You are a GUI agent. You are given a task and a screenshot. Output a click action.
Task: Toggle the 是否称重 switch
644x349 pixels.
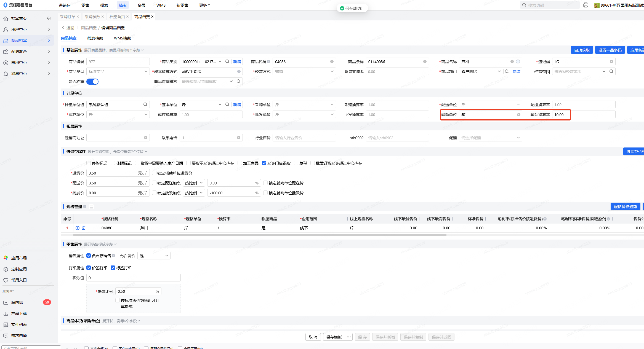pyautogui.click(x=92, y=82)
